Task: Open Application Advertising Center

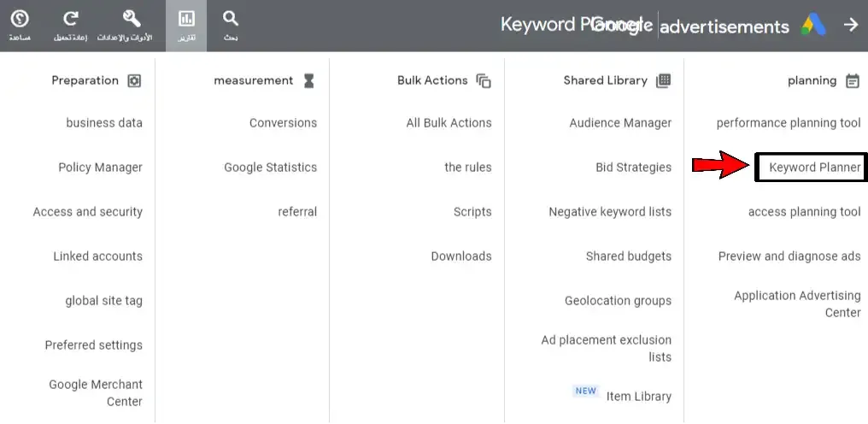Action: click(x=797, y=303)
